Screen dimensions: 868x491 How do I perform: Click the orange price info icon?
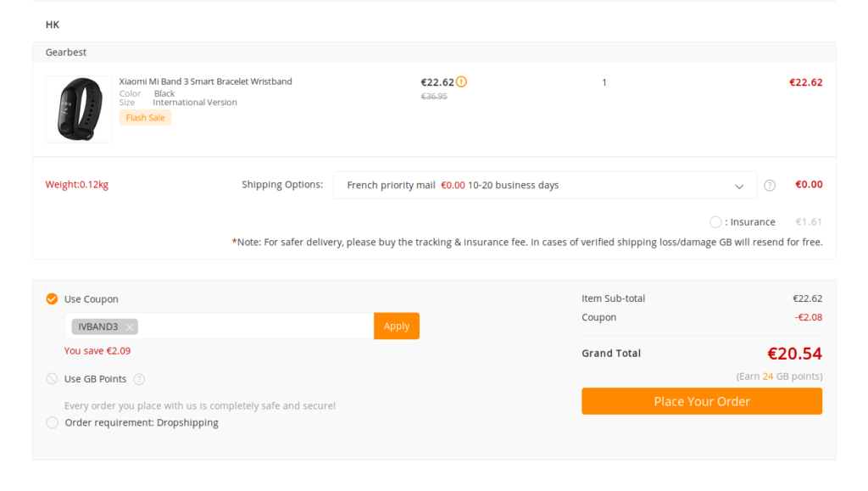[x=461, y=82]
